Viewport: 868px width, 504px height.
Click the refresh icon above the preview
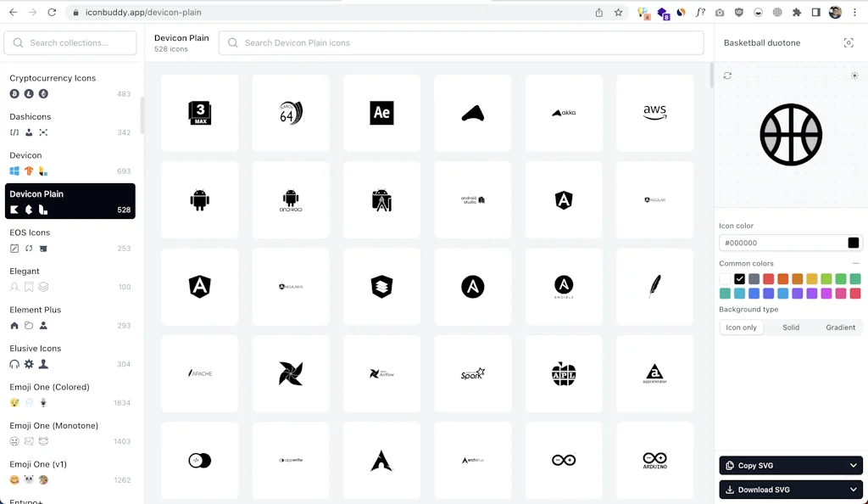tap(727, 75)
